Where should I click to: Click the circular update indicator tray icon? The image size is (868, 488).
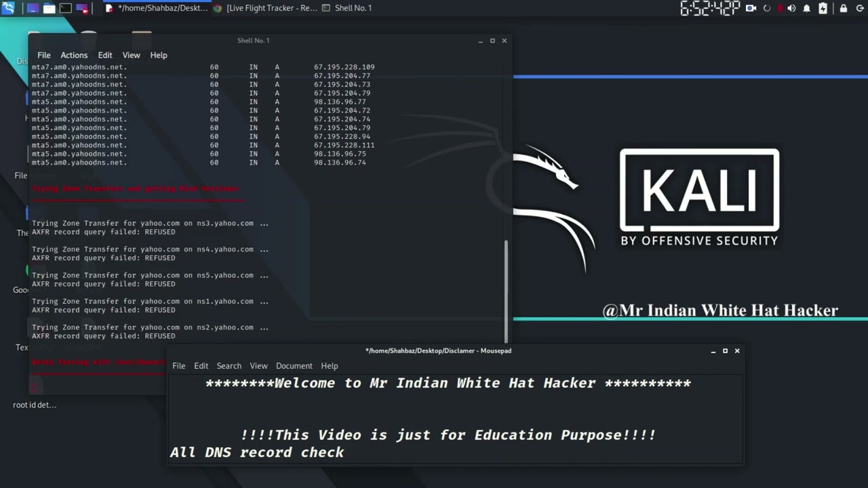[767, 8]
